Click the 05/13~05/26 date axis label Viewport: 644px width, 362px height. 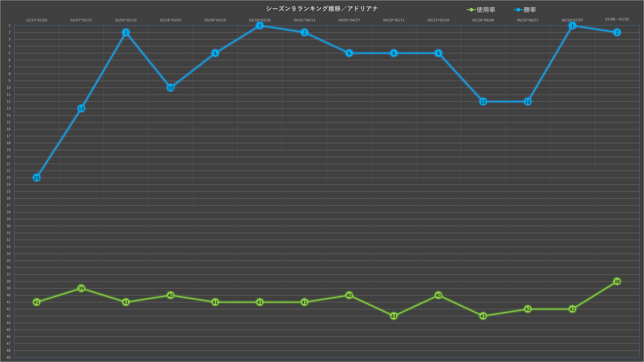[438, 20]
